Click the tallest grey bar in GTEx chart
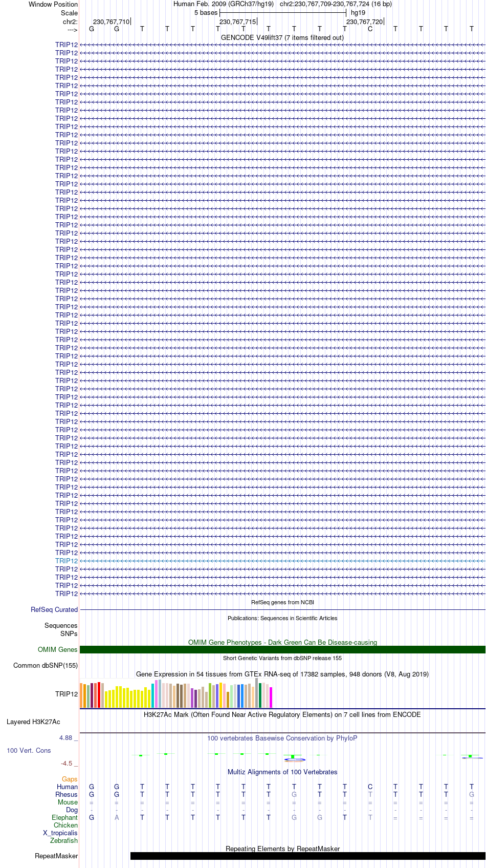 [x=257, y=693]
